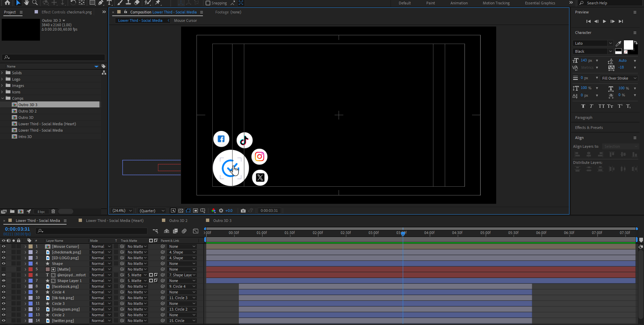Open the Motion Tracking workspace
Viewport: 644px width, 325px height.
pyautogui.click(x=496, y=3)
